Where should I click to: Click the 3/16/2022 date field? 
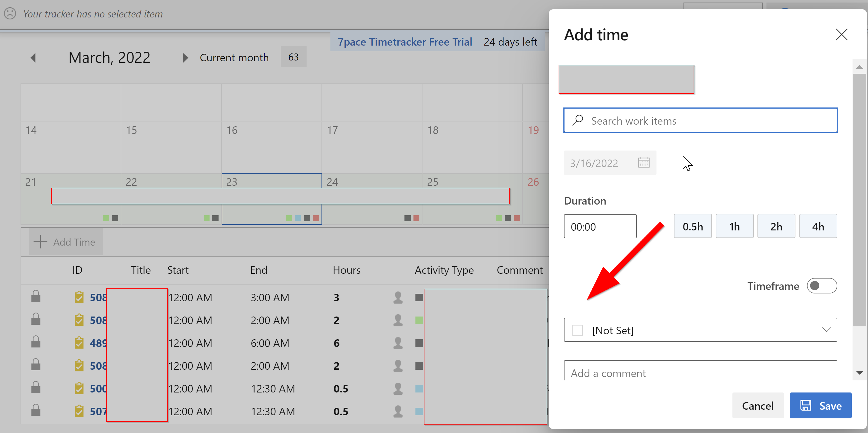click(x=610, y=163)
